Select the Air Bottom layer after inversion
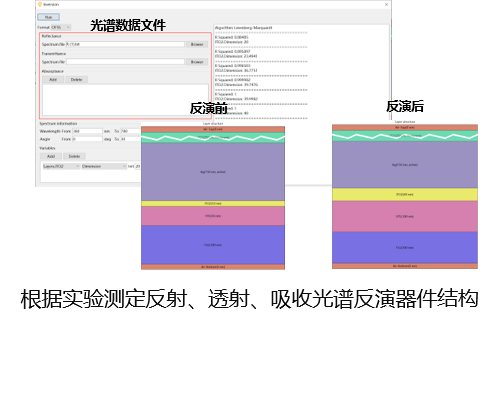The width and height of the screenshot is (499, 394). click(405, 266)
